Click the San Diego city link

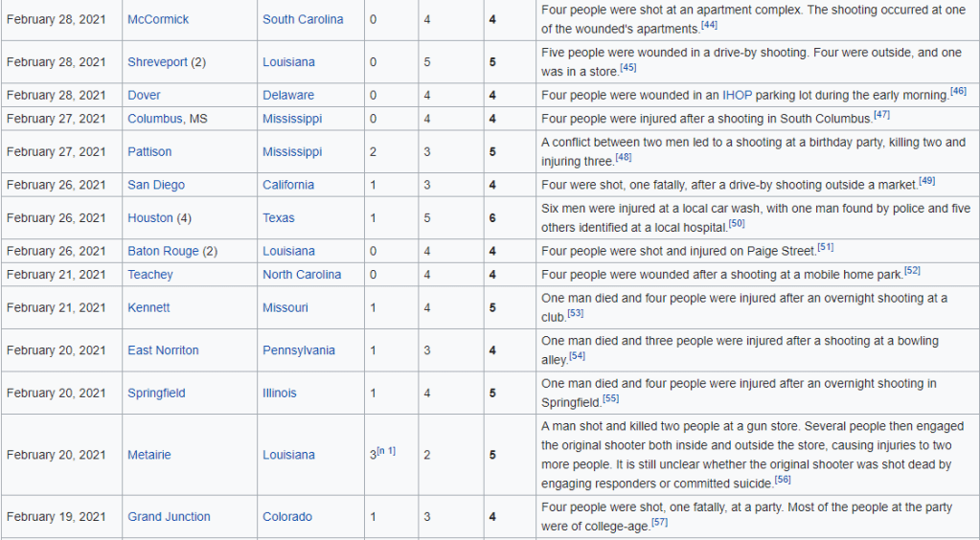(x=156, y=185)
